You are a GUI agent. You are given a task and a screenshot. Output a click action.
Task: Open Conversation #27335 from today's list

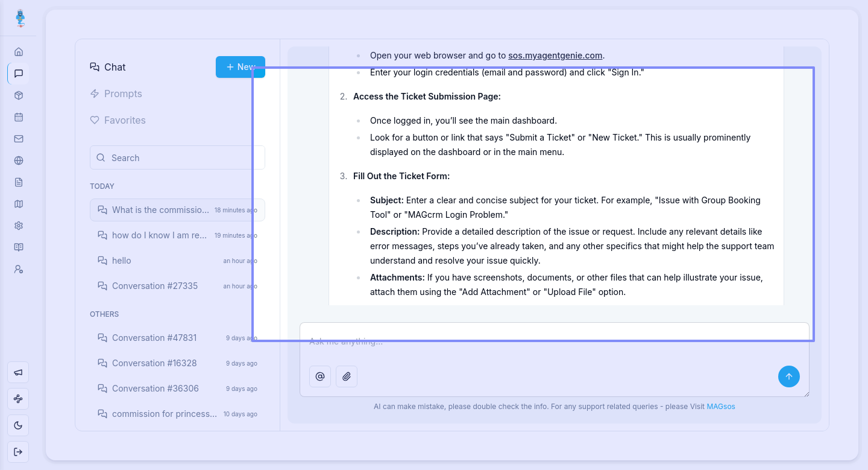point(155,286)
